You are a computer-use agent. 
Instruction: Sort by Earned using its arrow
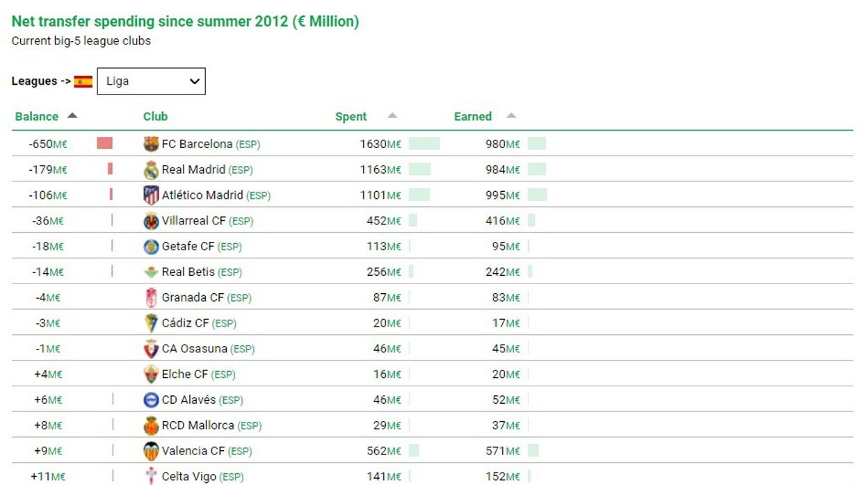click(511, 116)
